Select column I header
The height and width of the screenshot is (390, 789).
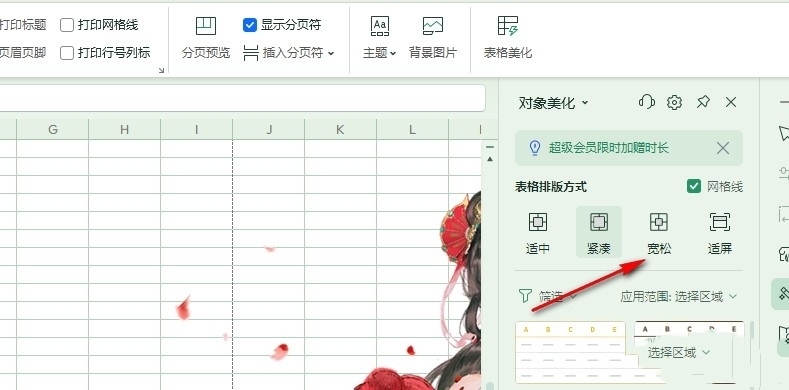click(x=196, y=130)
